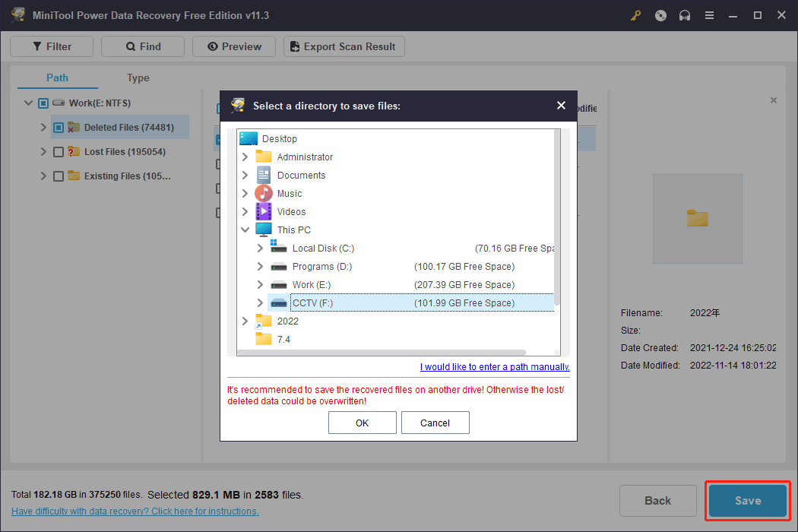Screen dimensions: 798x532
Task: Switch to the Path tab
Action: click(x=58, y=78)
